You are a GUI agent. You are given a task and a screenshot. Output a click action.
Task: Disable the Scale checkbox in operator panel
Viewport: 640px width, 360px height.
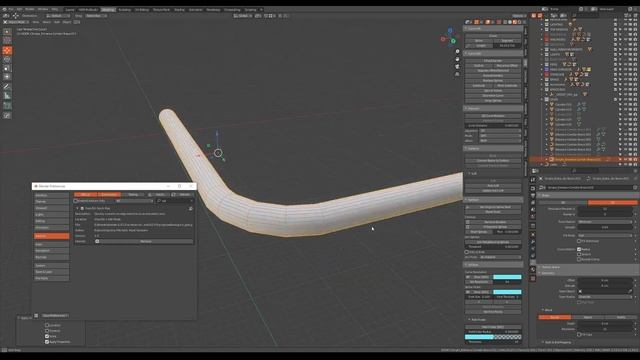47,336
